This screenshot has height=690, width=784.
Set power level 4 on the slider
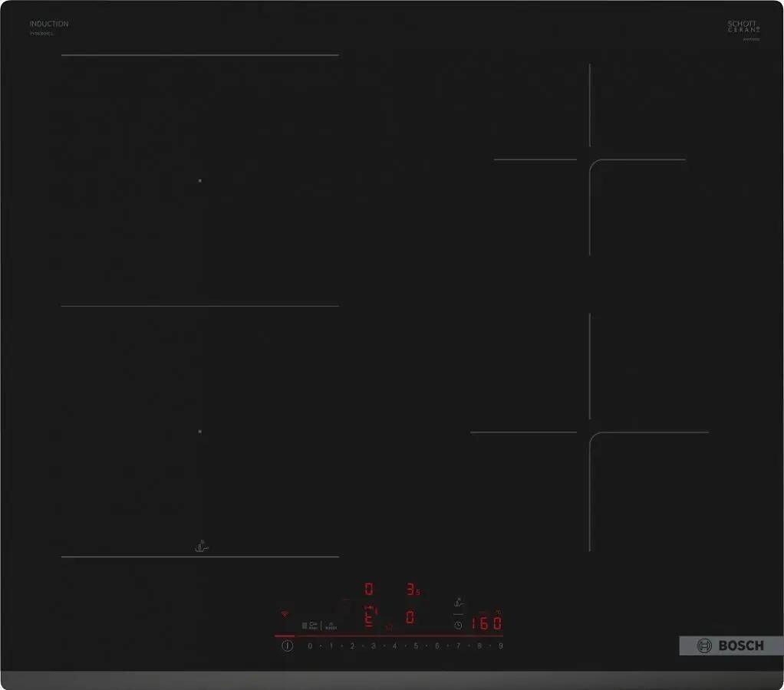coord(394,646)
